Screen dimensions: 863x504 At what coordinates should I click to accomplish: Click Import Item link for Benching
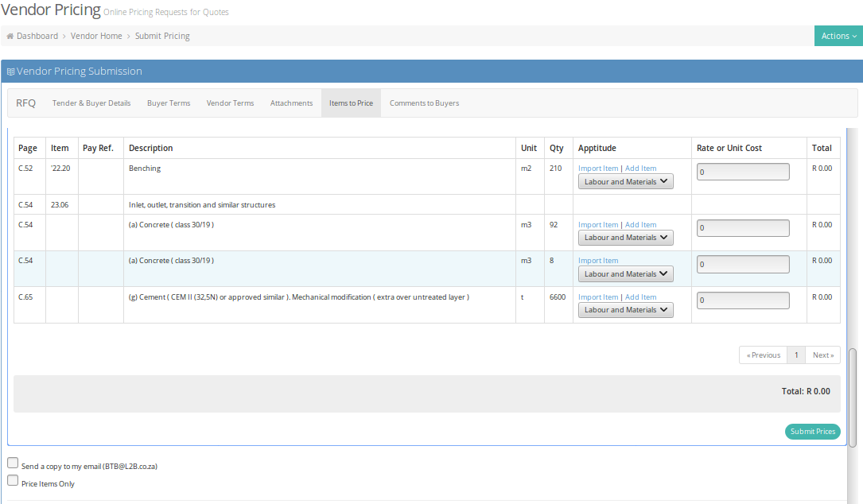click(x=598, y=169)
